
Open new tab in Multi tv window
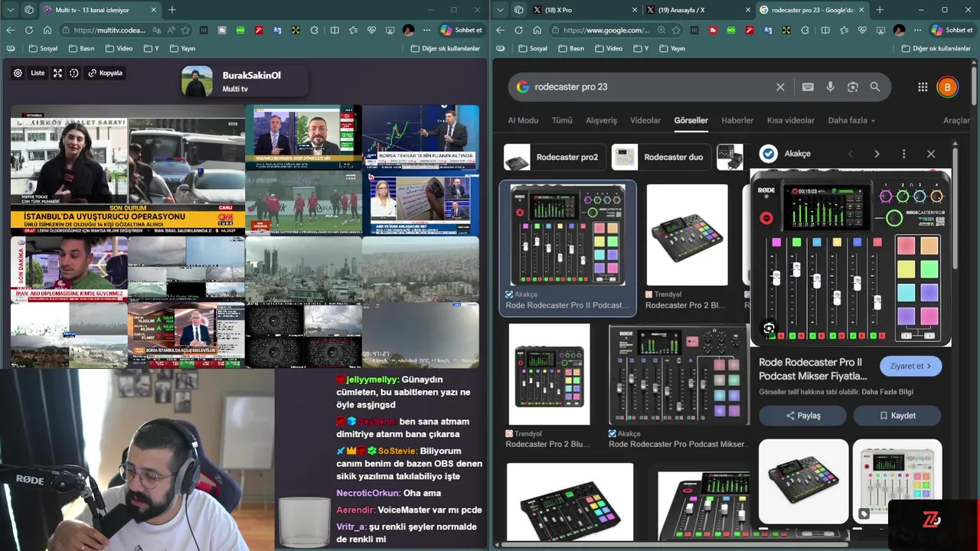tap(172, 10)
